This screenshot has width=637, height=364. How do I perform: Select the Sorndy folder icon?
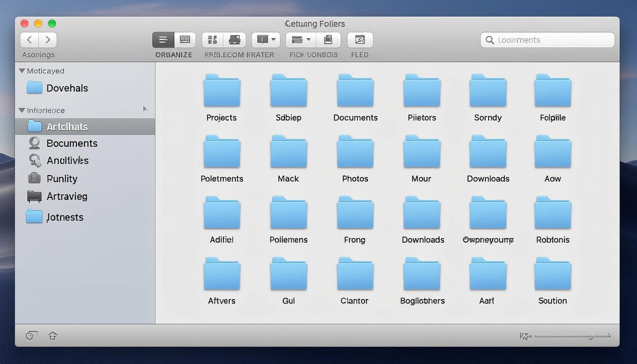tap(488, 90)
